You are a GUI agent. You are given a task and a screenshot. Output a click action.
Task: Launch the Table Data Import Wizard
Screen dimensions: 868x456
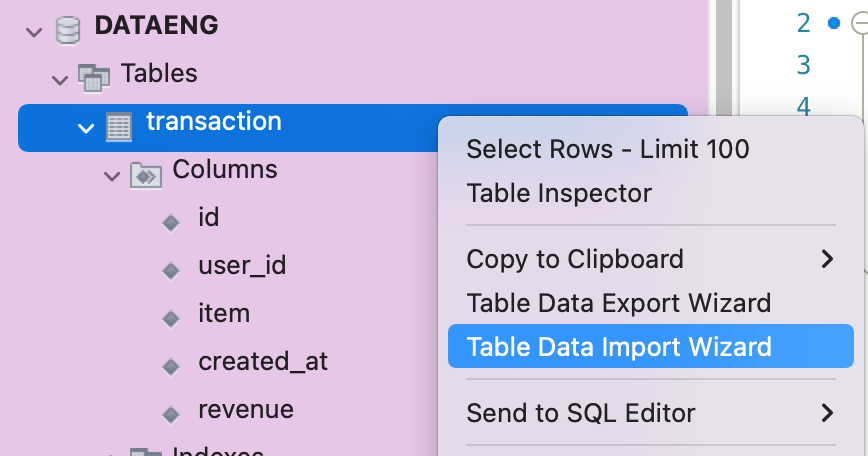click(619, 347)
